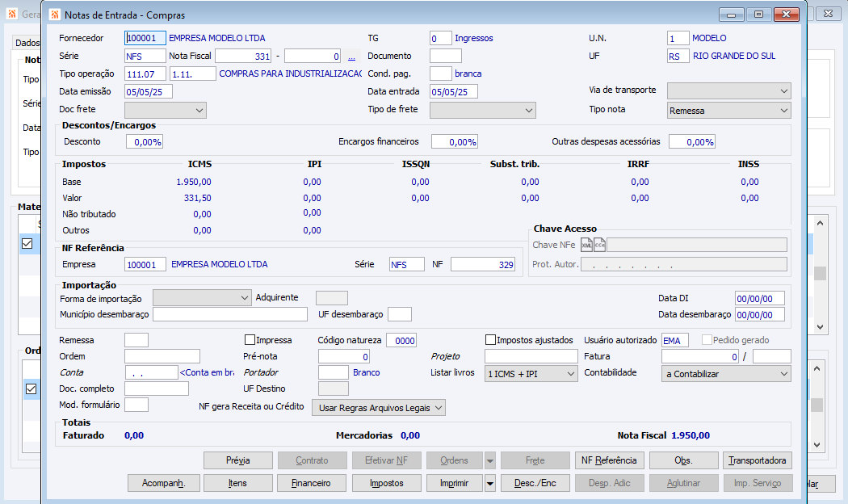Screen dimensions: 848x504
Task: Open the arrow menu beside Imprimir button
Action: click(x=490, y=483)
